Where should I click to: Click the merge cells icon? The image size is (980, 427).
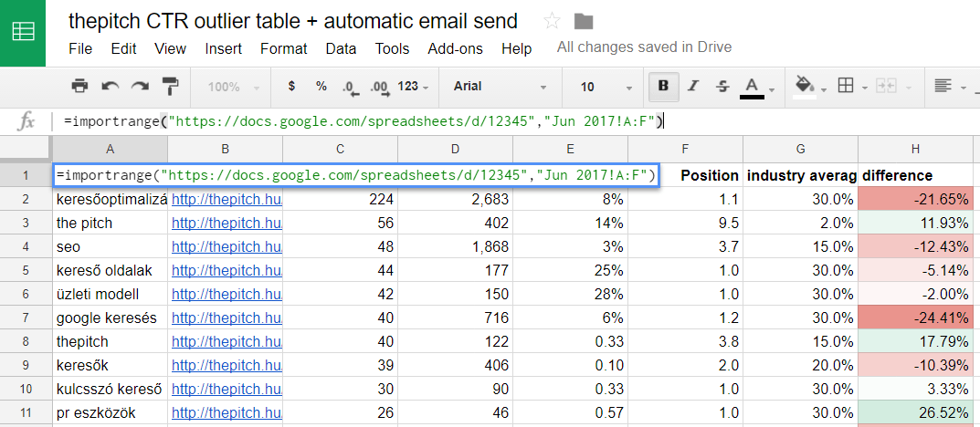pos(886,86)
